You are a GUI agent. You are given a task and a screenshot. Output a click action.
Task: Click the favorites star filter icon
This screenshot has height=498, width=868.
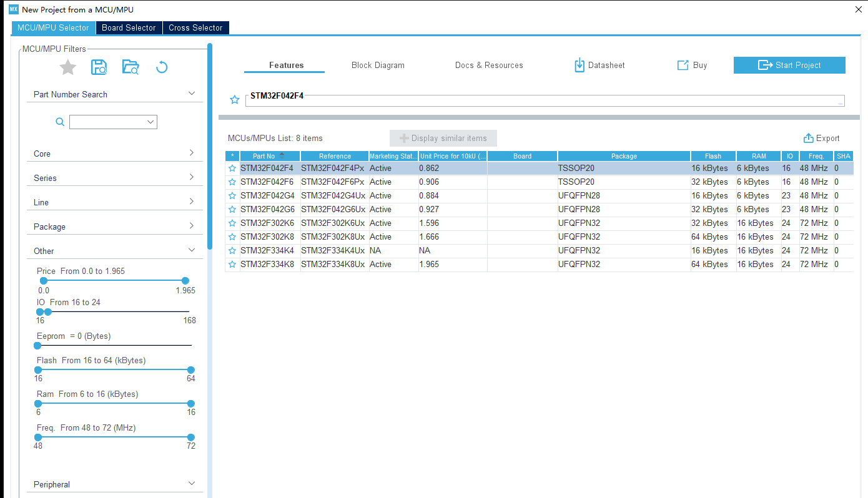[67, 67]
